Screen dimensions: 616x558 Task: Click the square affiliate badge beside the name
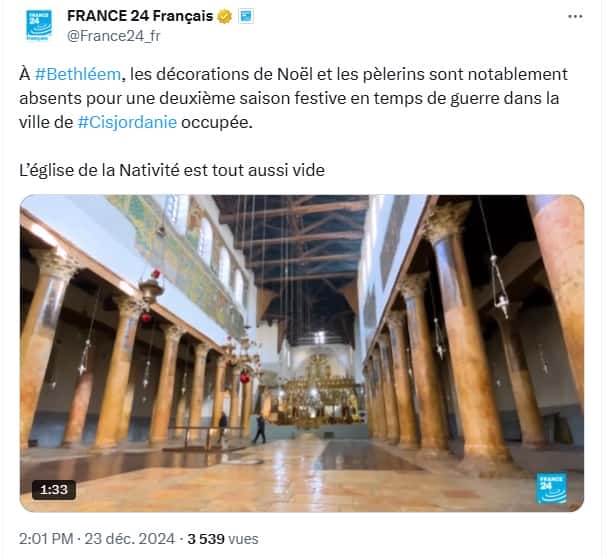click(246, 17)
